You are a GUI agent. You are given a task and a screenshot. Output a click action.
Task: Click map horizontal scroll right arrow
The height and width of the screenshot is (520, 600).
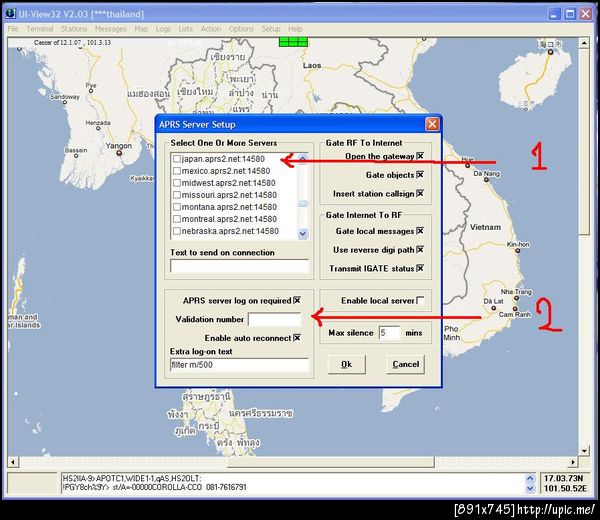tap(572, 462)
